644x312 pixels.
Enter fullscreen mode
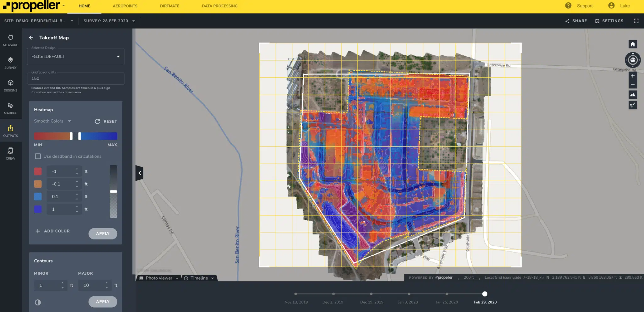point(636,21)
